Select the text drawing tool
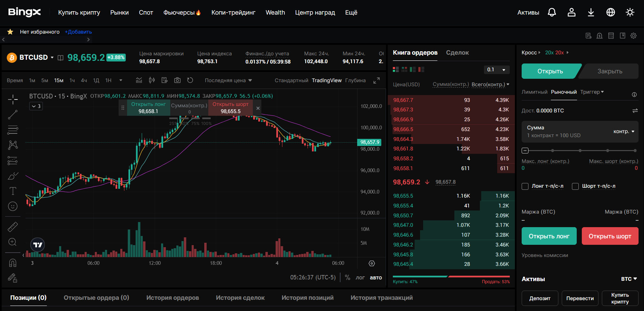Viewport: 644px width, 311px height. coord(13,191)
